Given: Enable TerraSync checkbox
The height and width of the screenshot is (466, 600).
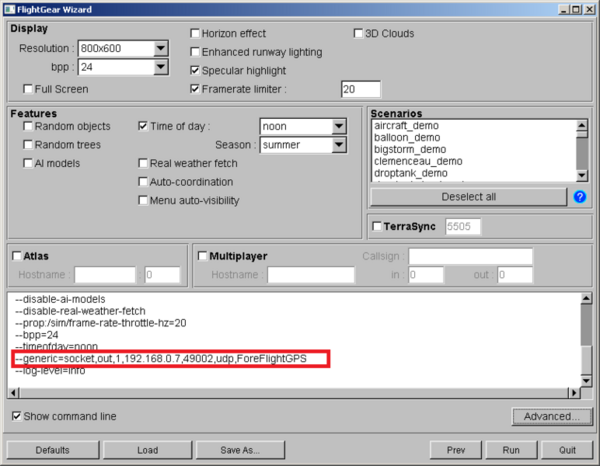Looking at the screenshot, I should point(377,227).
